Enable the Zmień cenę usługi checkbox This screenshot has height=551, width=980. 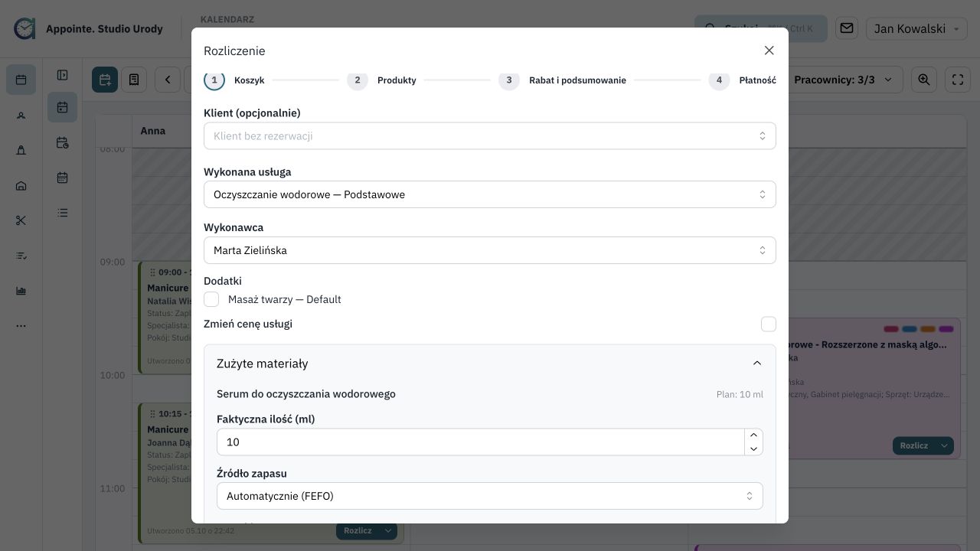769,324
